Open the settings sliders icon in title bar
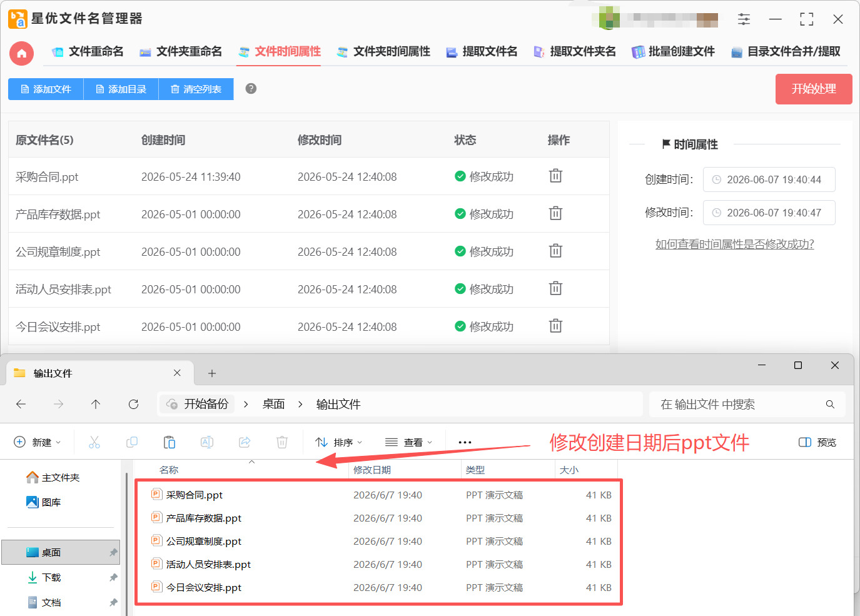The width and height of the screenshot is (860, 616). tap(744, 19)
